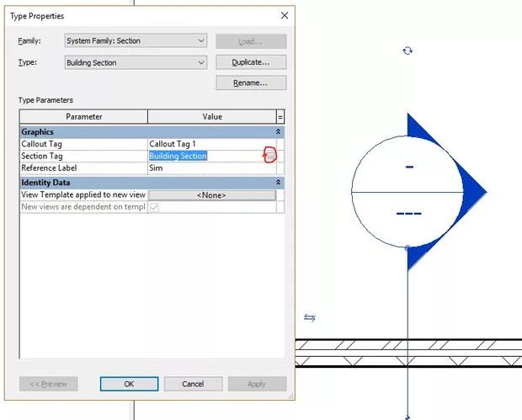Toggle the new views dependent on template checkbox
Screen dimensions: 522x420
[153, 207]
